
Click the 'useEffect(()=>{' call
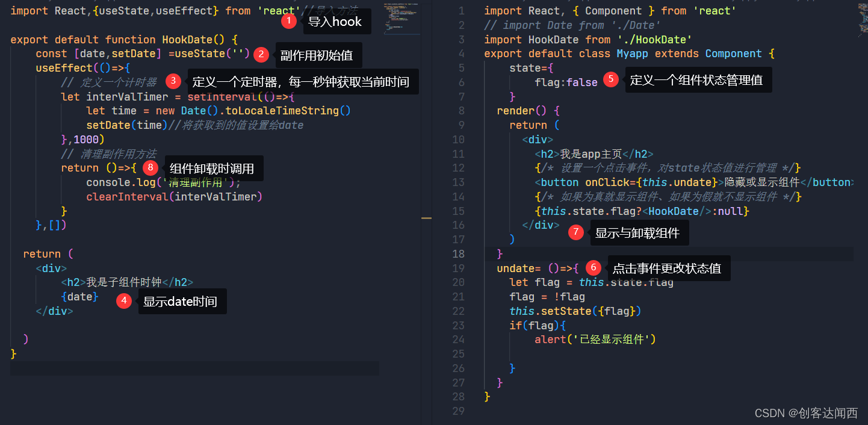coord(83,68)
